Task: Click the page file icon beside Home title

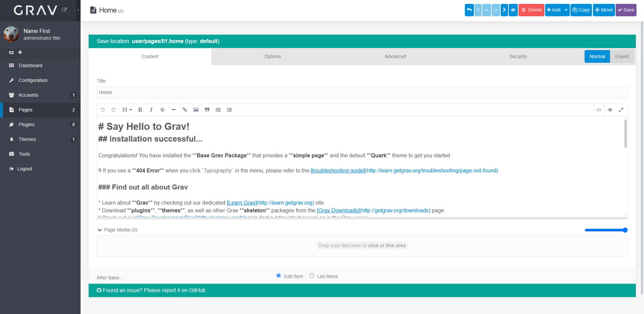Action: click(x=93, y=10)
